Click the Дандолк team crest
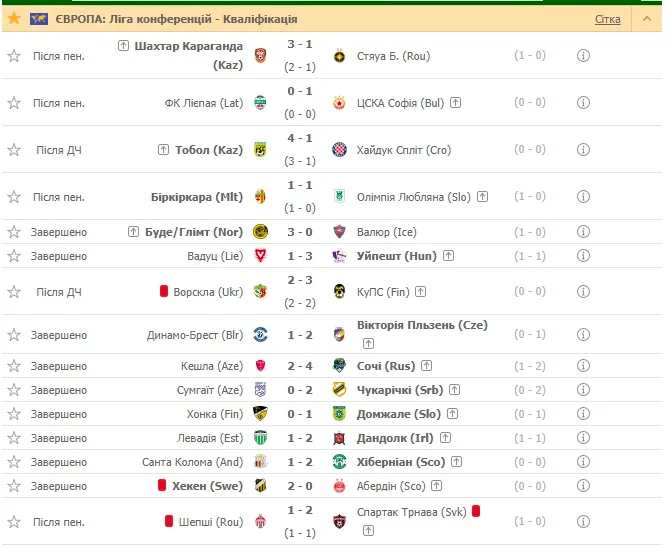Screen dimensions: 668x548 tap(339, 438)
